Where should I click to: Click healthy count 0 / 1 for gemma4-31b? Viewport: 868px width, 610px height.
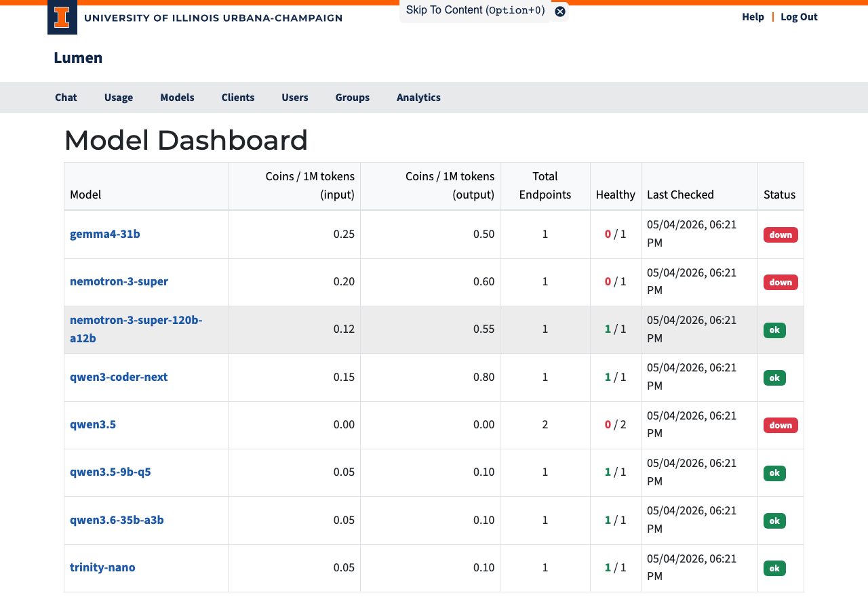tap(616, 235)
